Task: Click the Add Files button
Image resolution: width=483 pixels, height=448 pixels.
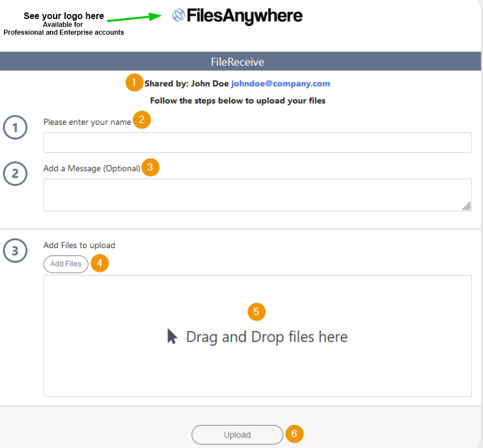Action: [x=66, y=264]
